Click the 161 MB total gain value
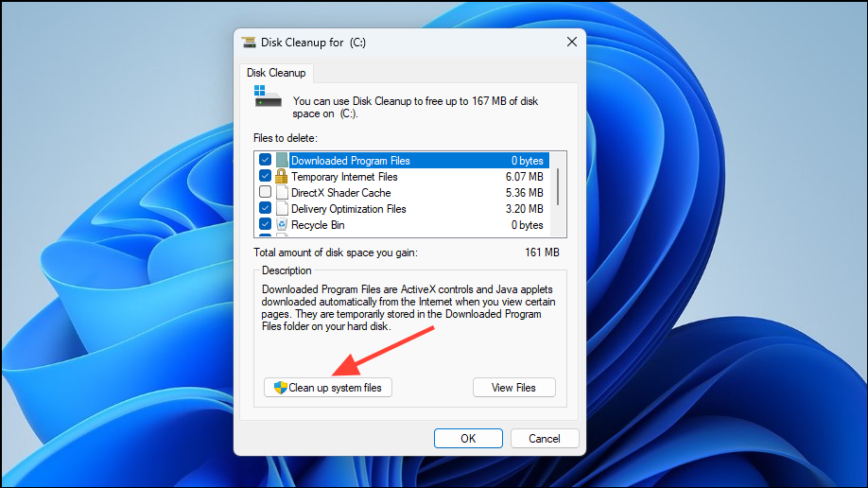The width and height of the screenshot is (868, 488). pos(542,253)
